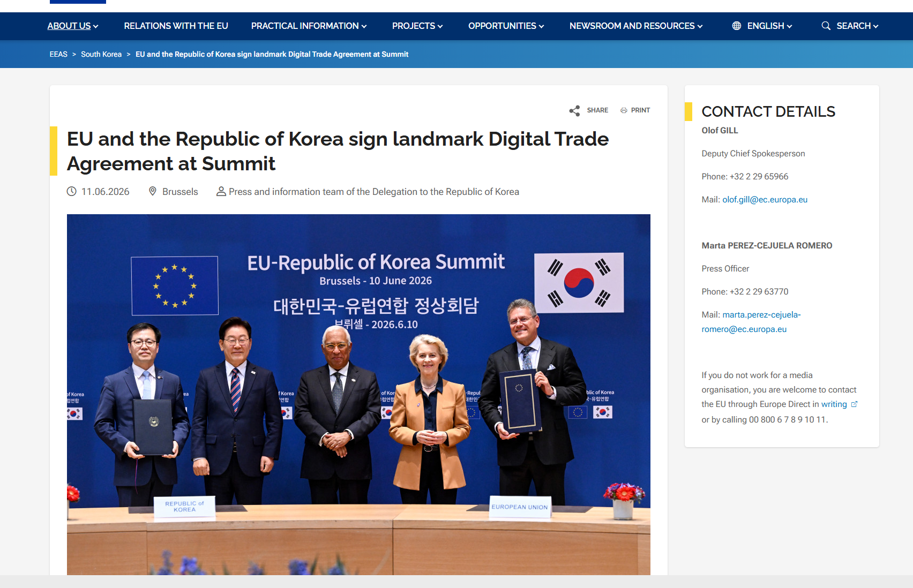Click phone number +32 2 29 65966
Screen dimensions: 913x588
759,176
